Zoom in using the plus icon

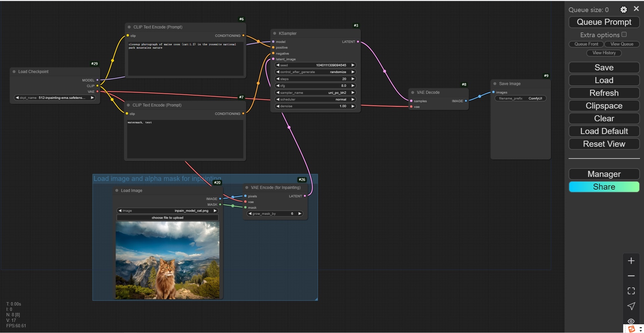631,261
